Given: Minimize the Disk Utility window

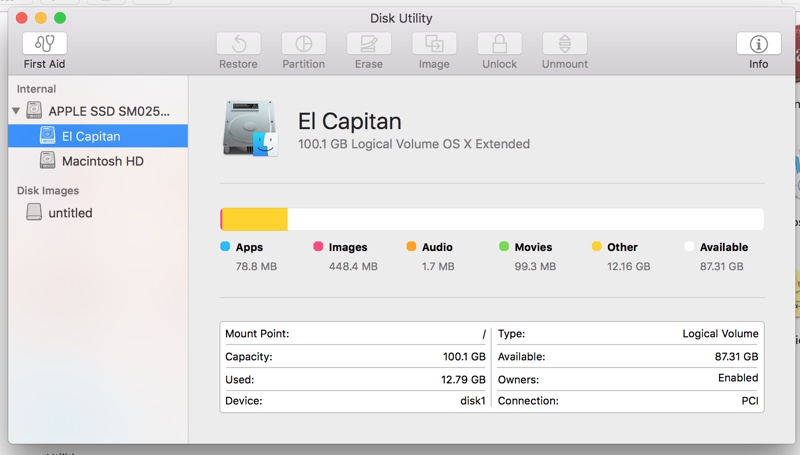Looking at the screenshot, I should [41, 18].
